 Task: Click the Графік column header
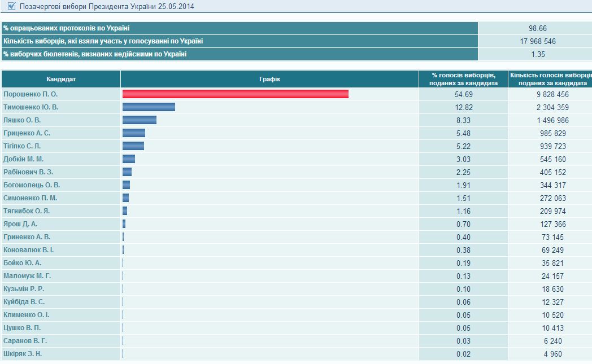pos(269,79)
